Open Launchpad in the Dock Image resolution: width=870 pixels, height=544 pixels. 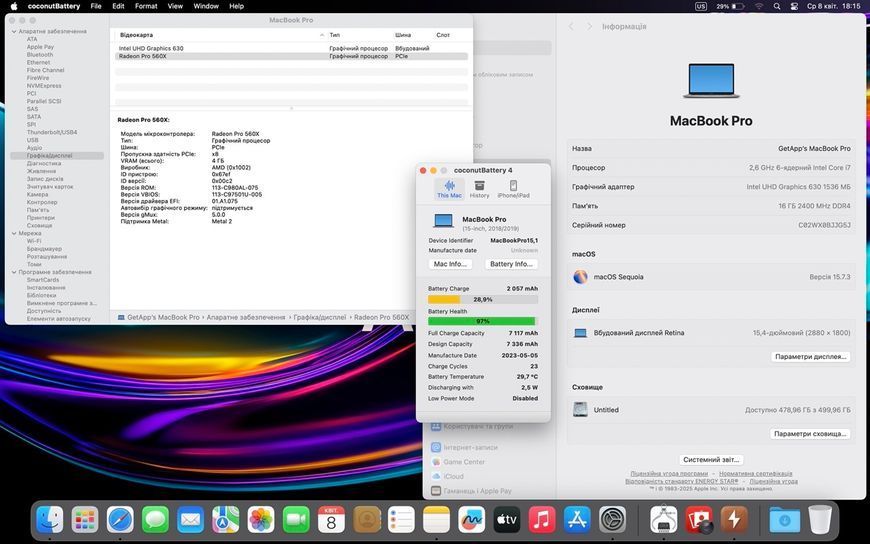pos(85,520)
